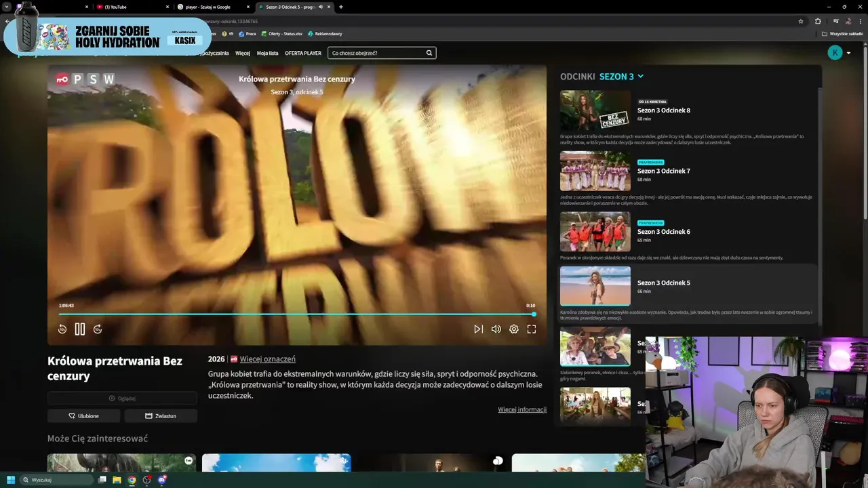
Task: Open the Praca bookmark
Action: tap(248, 33)
